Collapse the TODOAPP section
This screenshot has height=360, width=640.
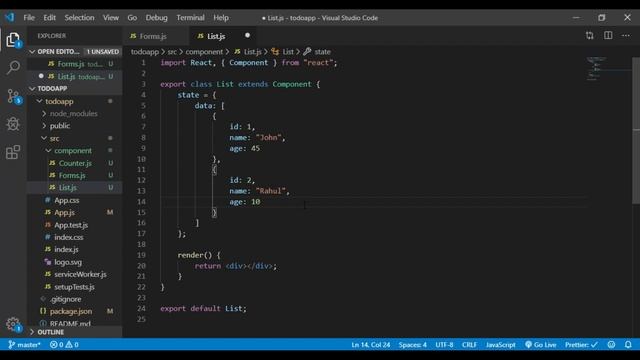32,89
